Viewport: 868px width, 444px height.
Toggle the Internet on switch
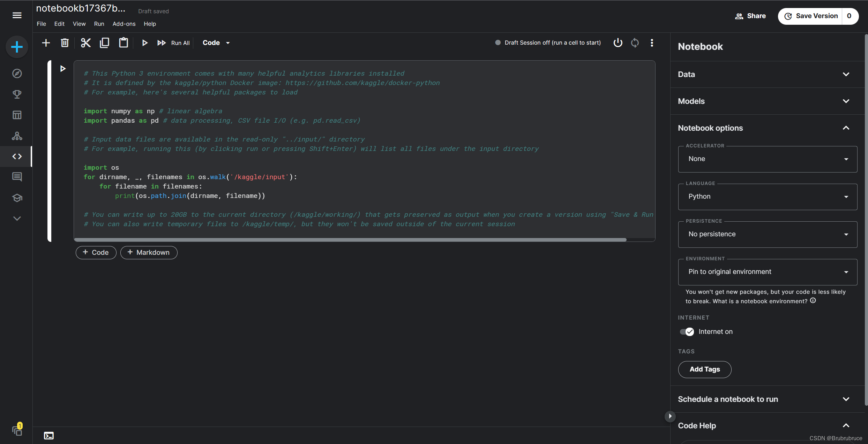tap(687, 332)
